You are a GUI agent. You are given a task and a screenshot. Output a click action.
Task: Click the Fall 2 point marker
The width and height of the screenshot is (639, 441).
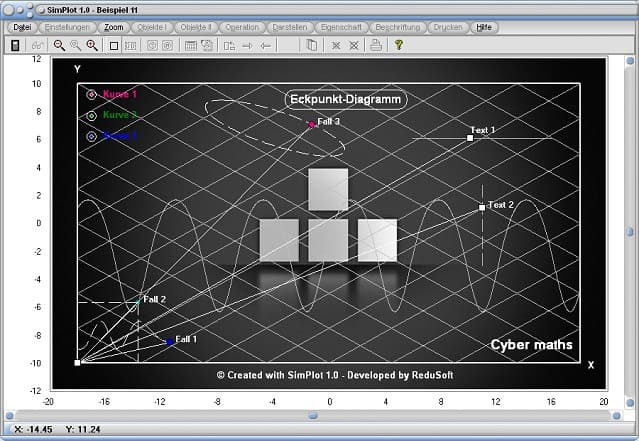click(138, 302)
